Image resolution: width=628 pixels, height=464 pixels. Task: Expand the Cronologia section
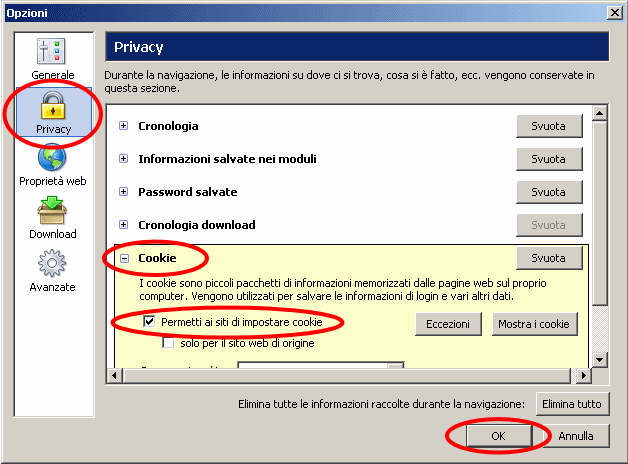(124, 126)
